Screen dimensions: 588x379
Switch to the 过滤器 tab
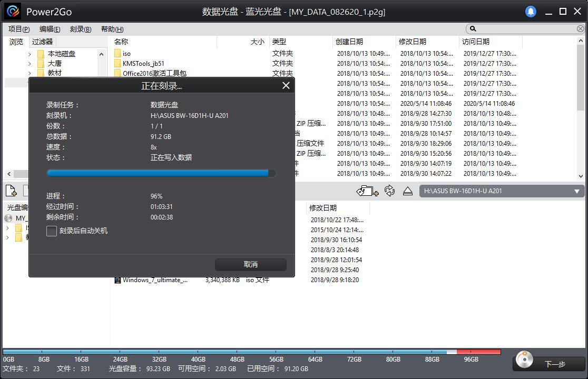(42, 42)
